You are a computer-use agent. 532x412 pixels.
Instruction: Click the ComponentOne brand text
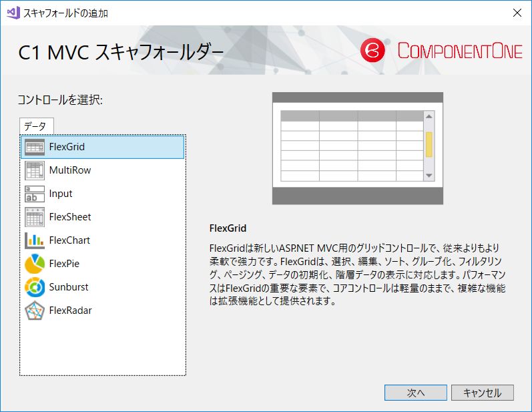tap(460, 51)
